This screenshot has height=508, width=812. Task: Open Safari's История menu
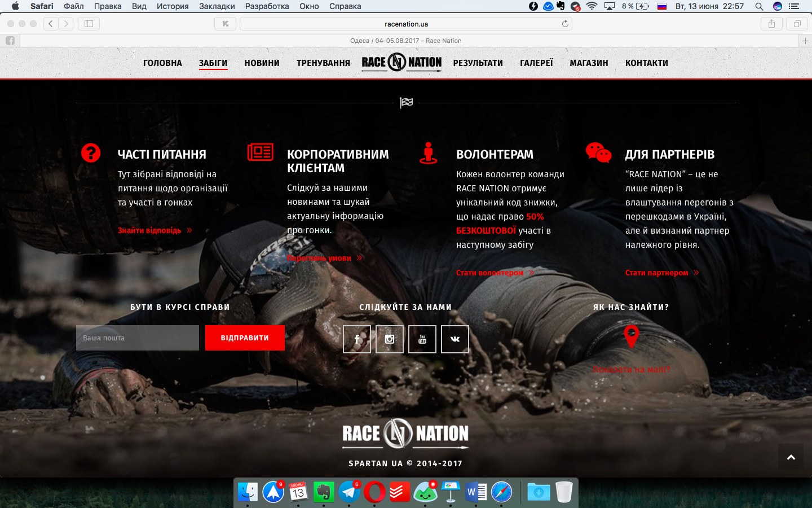[173, 6]
